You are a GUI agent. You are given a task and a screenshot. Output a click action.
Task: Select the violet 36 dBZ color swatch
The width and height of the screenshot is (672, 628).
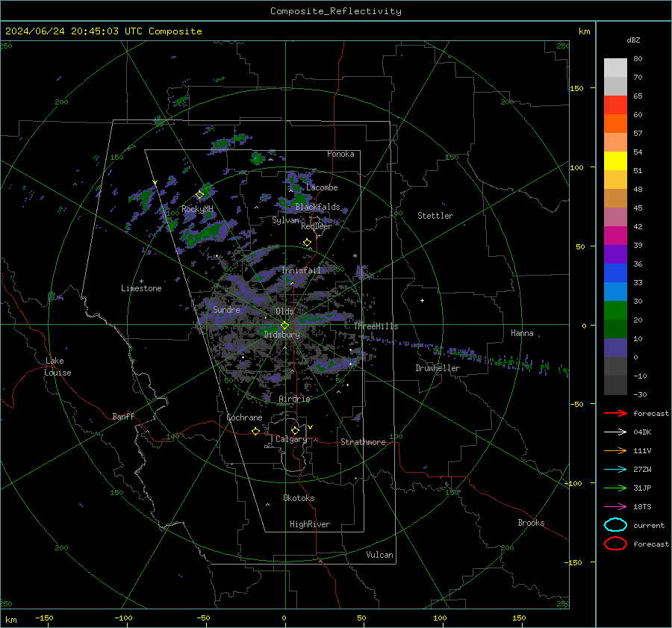coord(615,254)
